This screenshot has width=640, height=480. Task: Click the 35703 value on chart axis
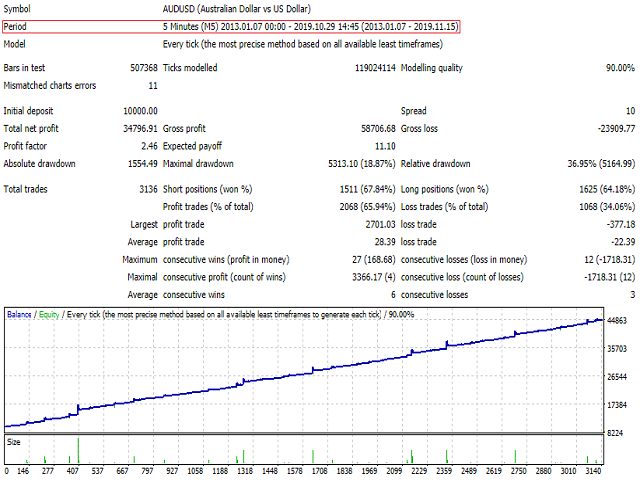pyautogui.click(x=617, y=349)
